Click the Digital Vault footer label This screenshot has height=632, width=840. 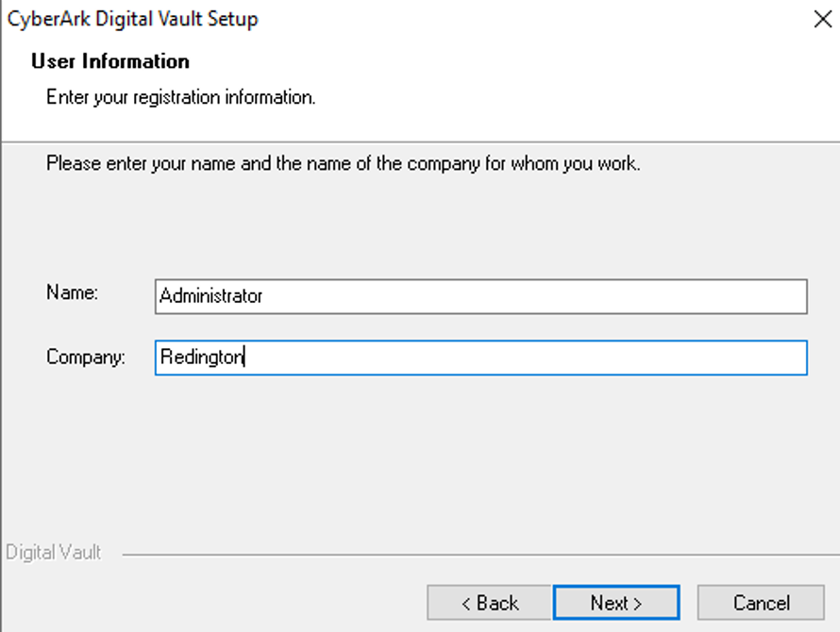(53, 552)
